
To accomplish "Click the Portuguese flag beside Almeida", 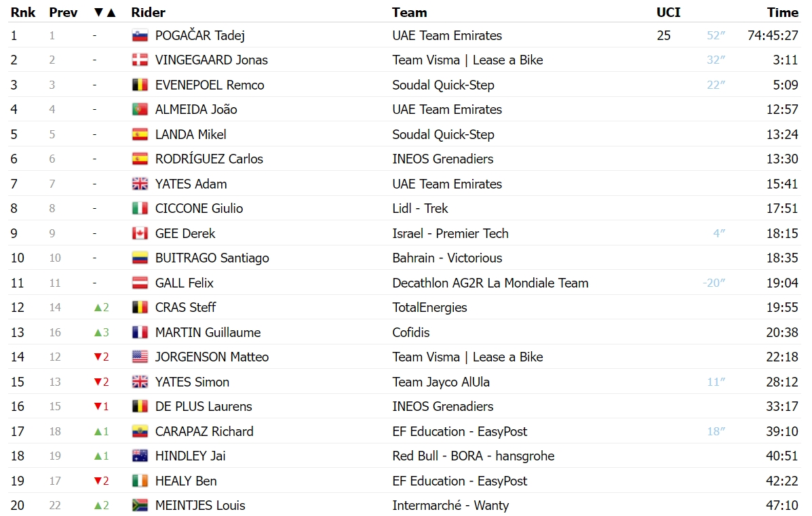I will click(140, 110).
